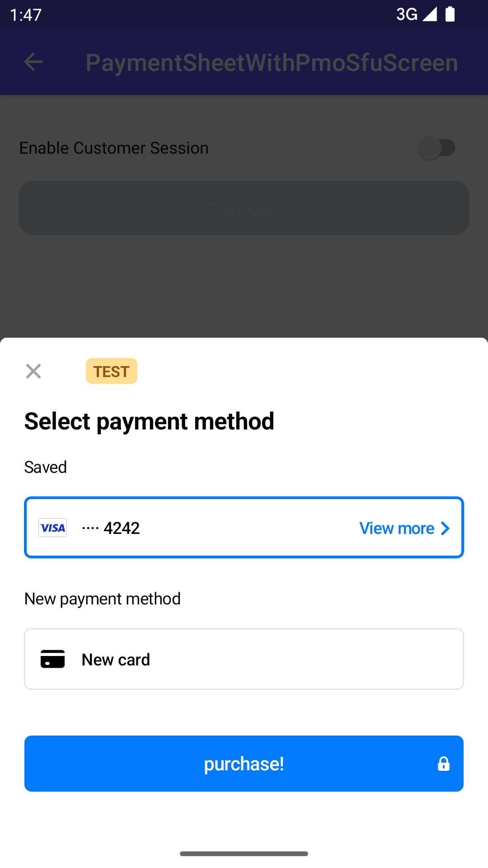Tap the lock icon on purchase button
This screenshot has height=868, width=488.
[x=443, y=764]
